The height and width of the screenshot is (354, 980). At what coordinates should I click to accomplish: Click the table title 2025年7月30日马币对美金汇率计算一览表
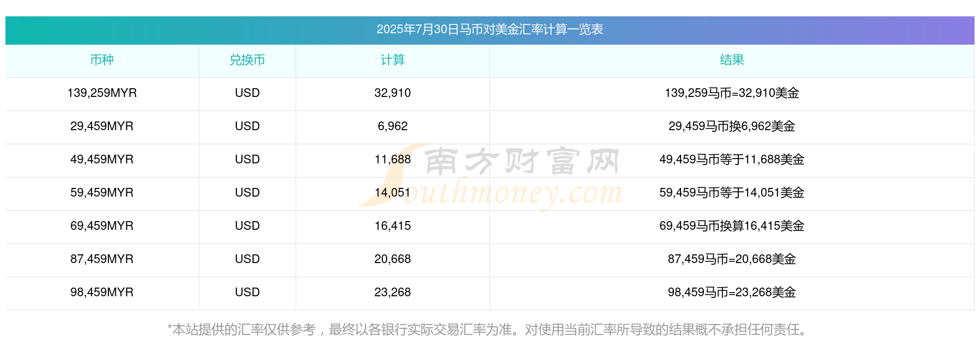pos(489,29)
